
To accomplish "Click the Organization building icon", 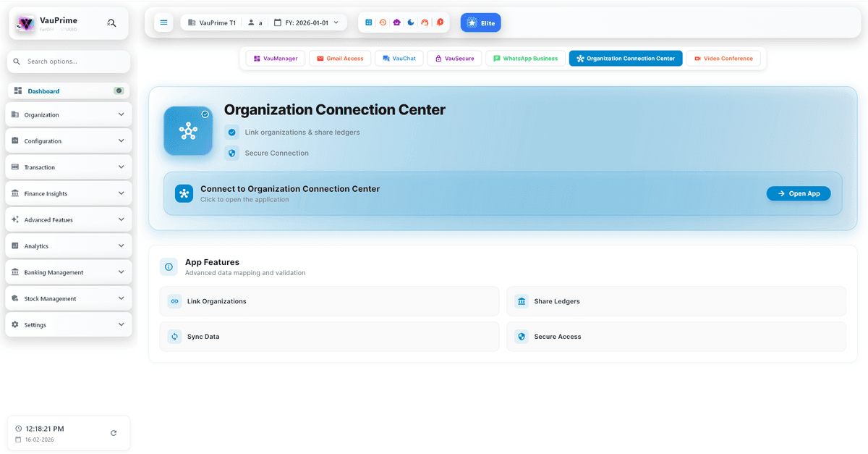I will (15, 114).
